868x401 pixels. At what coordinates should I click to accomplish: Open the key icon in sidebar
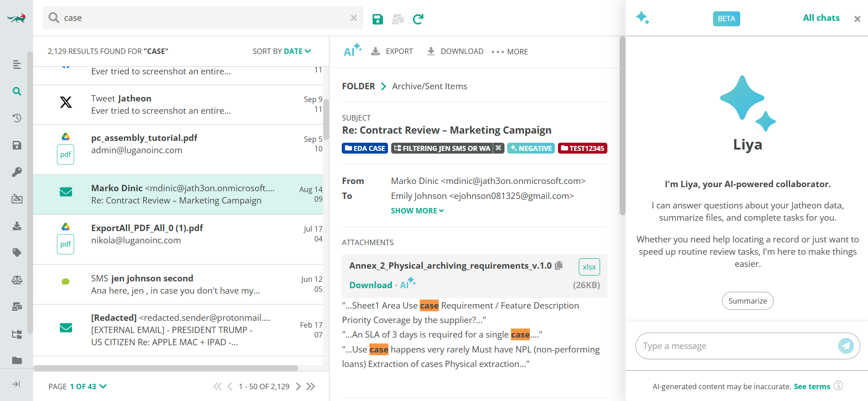click(17, 172)
